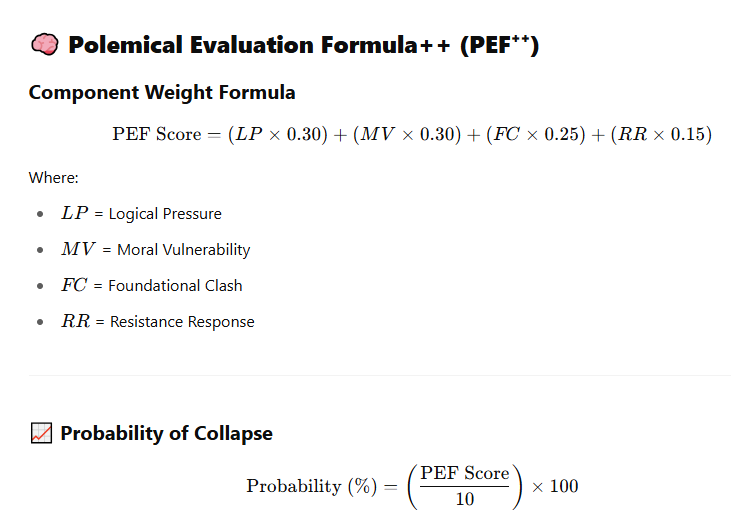This screenshot has height=530, width=731.
Task: Click the MV × 0.30 term
Action: point(407,134)
